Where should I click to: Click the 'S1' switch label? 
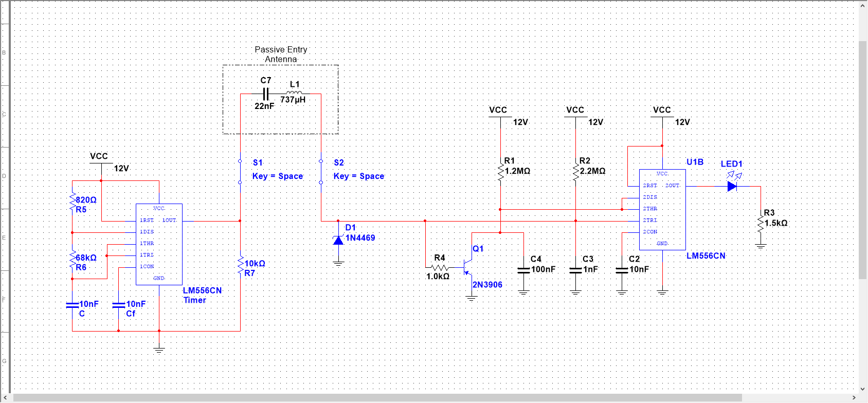(258, 162)
